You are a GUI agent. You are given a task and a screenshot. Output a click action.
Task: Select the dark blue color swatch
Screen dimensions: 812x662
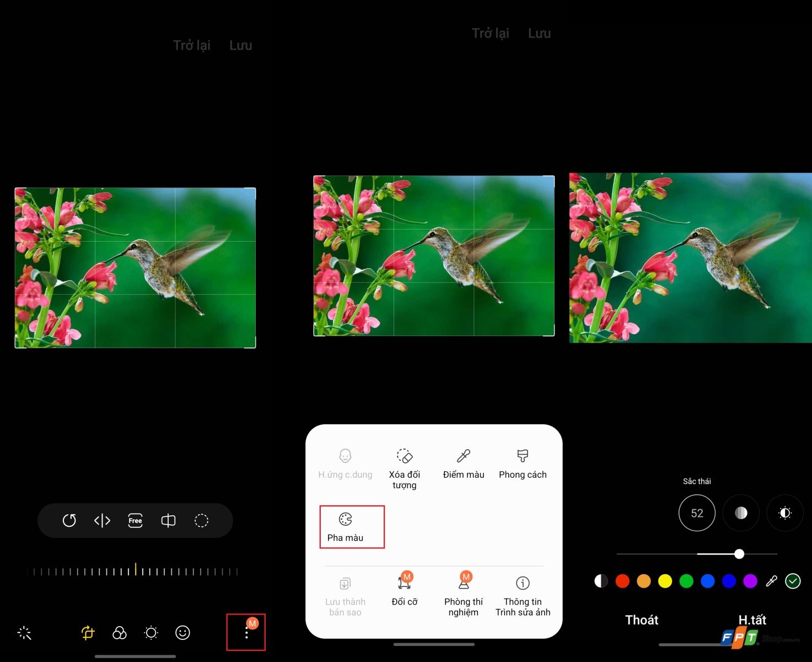(x=729, y=581)
